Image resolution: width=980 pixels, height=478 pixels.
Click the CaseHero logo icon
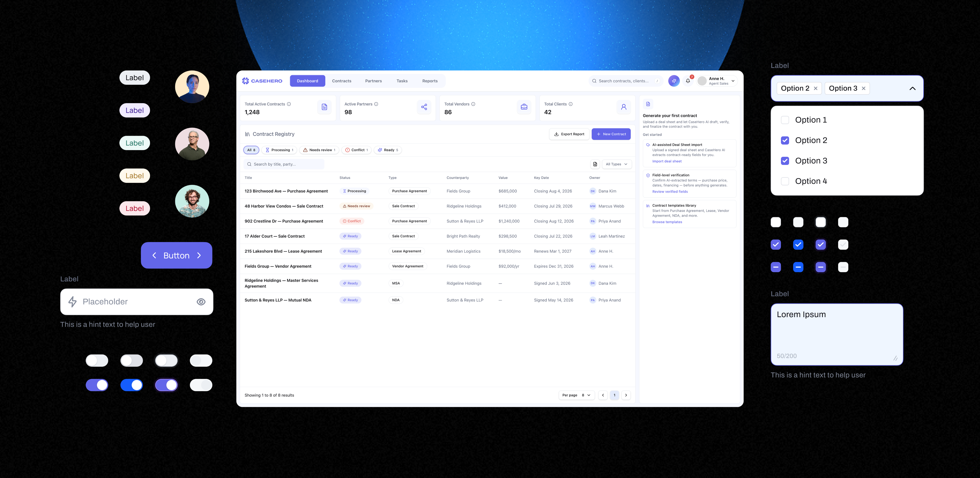pos(245,81)
